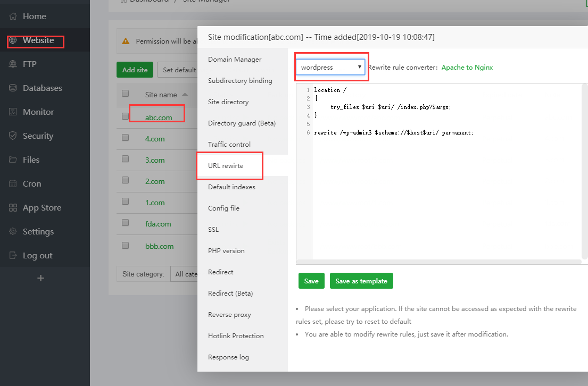Tick the checkbox for abc.com
Viewport: 588px width, 386px height.
(x=125, y=116)
